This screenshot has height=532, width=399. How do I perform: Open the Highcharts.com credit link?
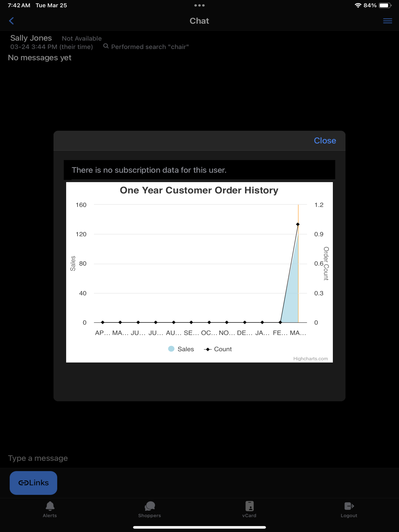pos(310,359)
